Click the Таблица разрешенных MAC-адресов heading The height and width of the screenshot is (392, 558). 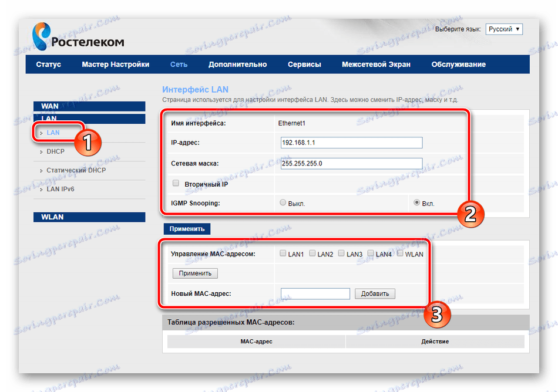[x=231, y=322]
